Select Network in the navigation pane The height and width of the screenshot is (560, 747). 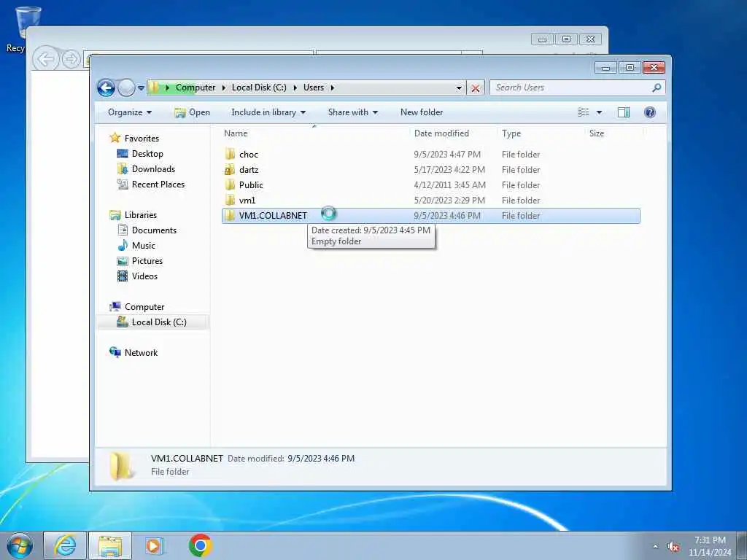pyautogui.click(x=133, y=352)
